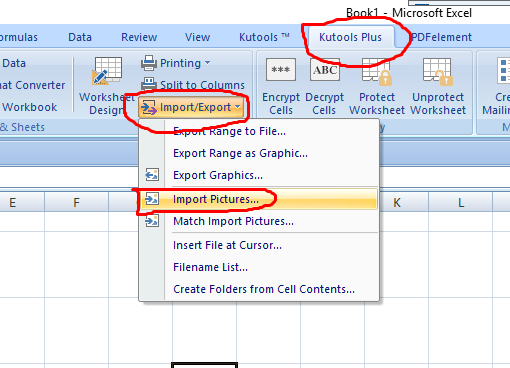510x368 pixels.
Task: Click the Decrypt Cells label
Action: click(x=324, y=104)
